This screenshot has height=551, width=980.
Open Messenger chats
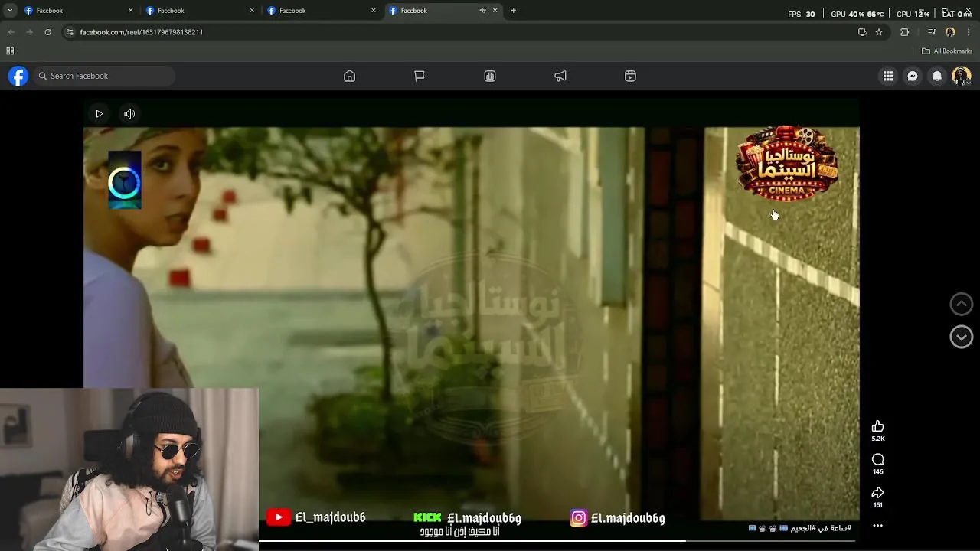pos(913,76)
